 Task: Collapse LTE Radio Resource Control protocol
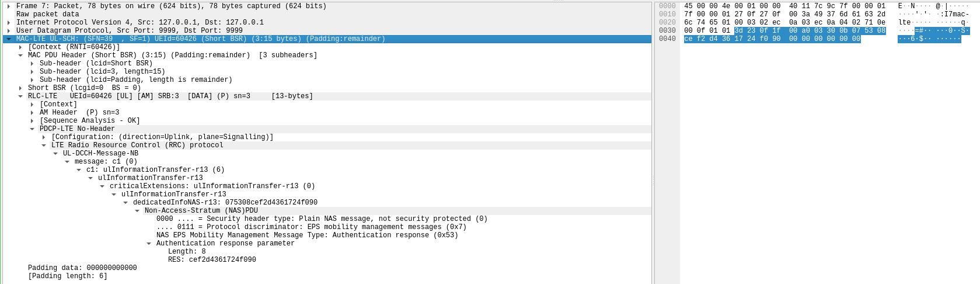tap(44, 145)
